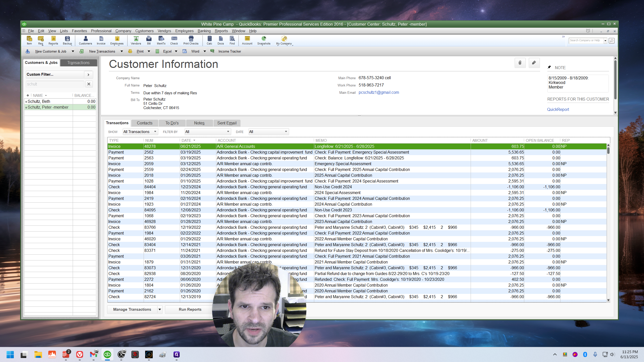
Task: Open the Lists menu
Action: point(64,31)
